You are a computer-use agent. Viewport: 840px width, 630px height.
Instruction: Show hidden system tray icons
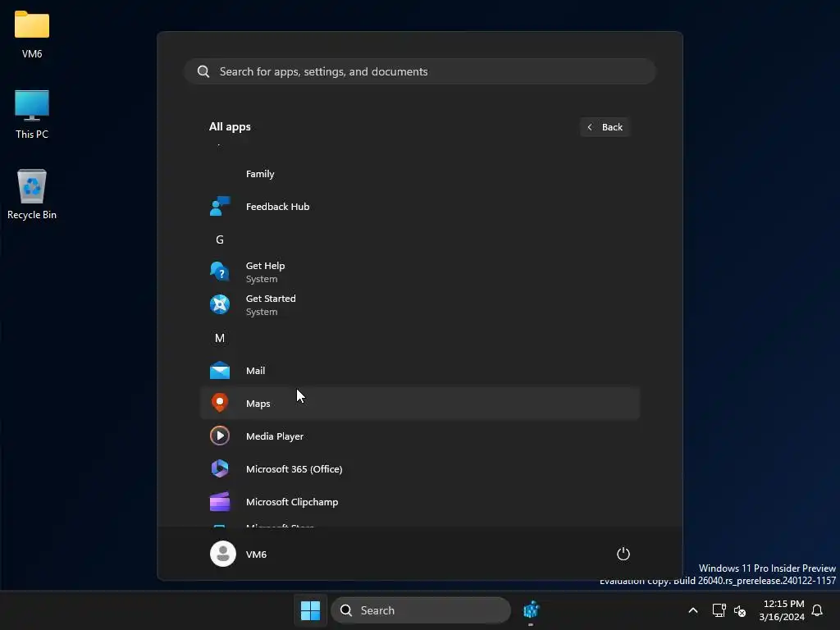(x=692, y=610)
